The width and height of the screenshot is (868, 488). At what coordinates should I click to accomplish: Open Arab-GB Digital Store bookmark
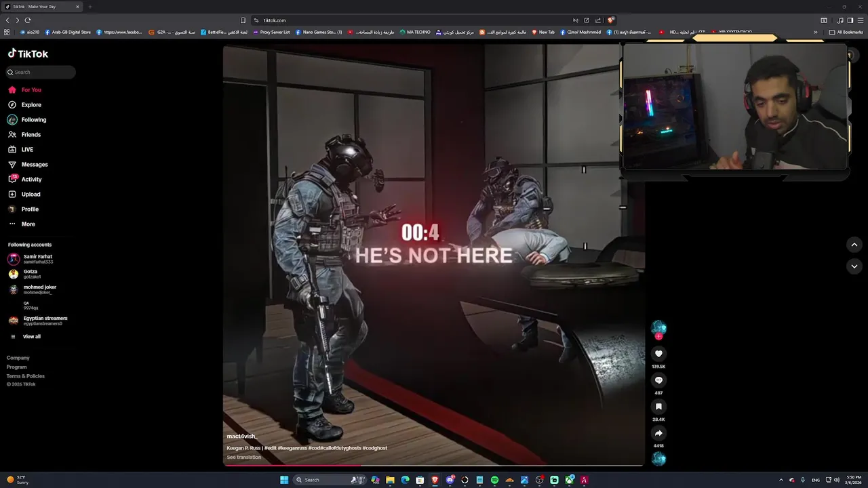[x=68, y=32]
